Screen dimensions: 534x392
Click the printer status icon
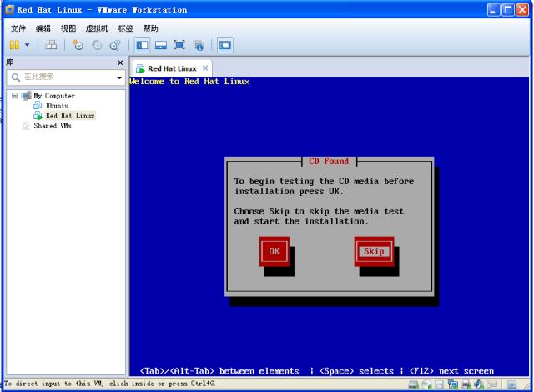(466, 384)
